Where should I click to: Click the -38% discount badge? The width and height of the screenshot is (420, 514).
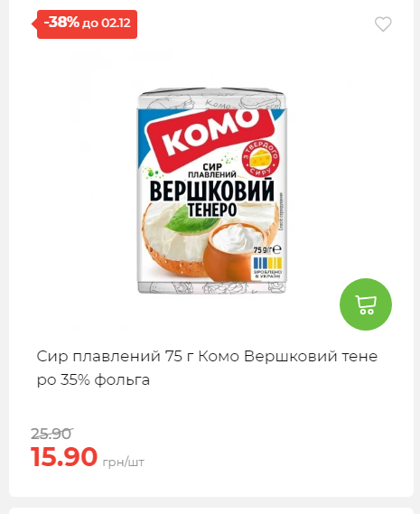(x=87, y=24)
